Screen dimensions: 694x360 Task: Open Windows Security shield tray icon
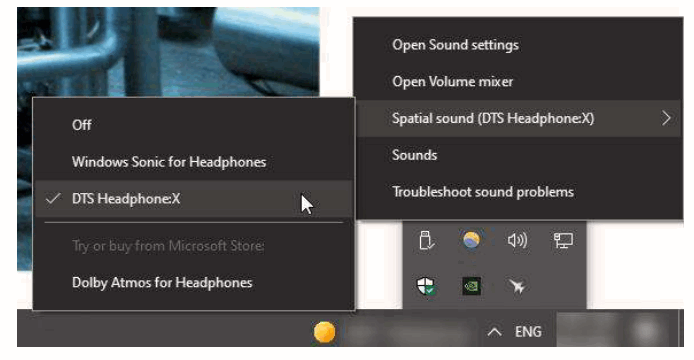click(426, 286)
